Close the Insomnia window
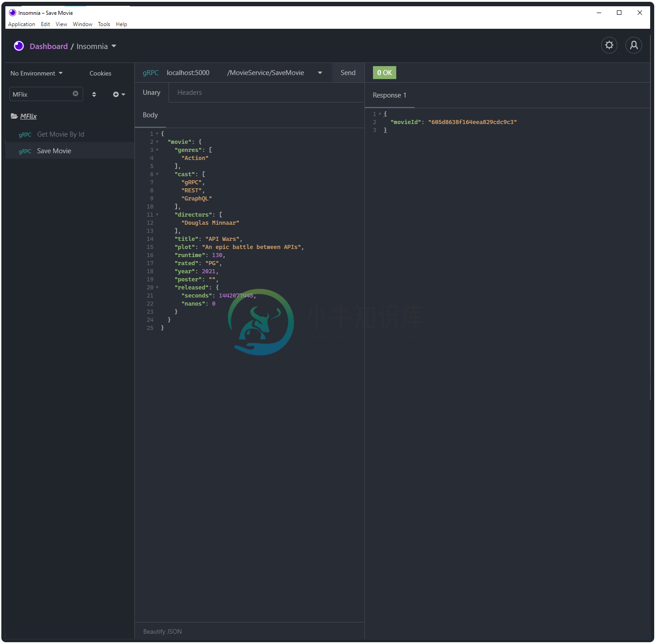Screen dimensions: 656x644 pos(640,13)
